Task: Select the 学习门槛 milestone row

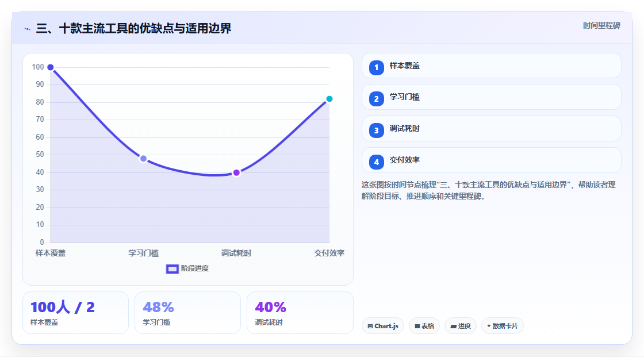Action: point(491,97)
